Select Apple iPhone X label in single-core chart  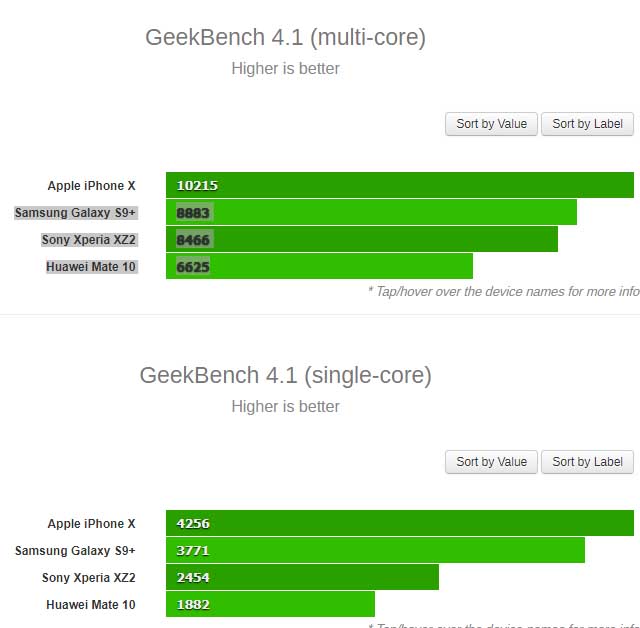pos(91,524)
